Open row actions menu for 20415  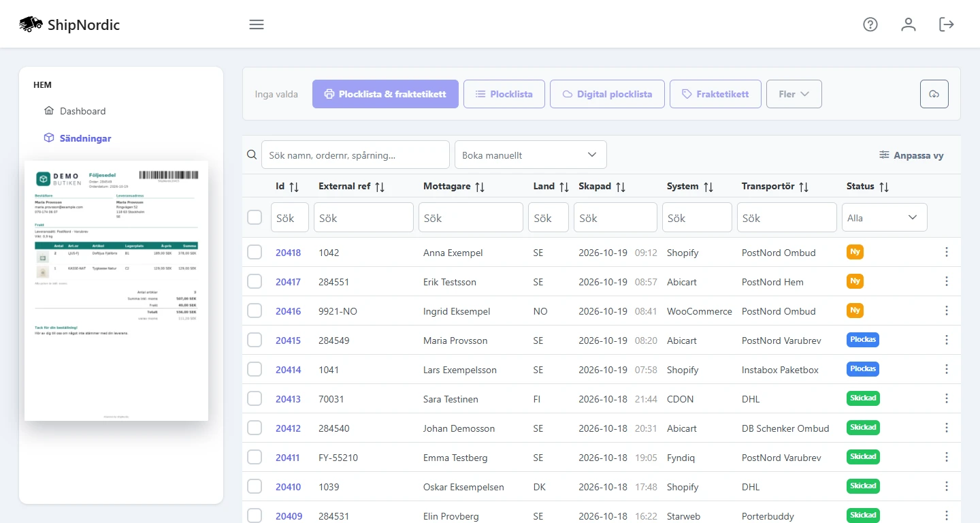click(x=947, y=340)
